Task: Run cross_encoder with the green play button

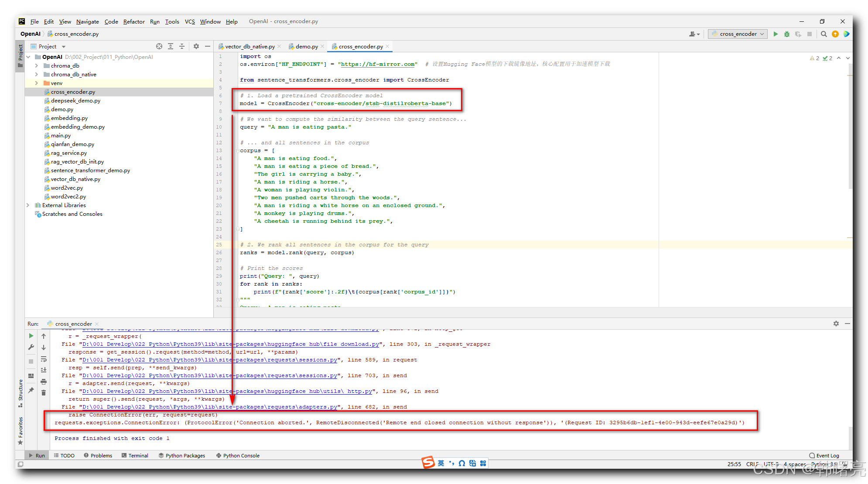Action: click(x=776, y=34)
